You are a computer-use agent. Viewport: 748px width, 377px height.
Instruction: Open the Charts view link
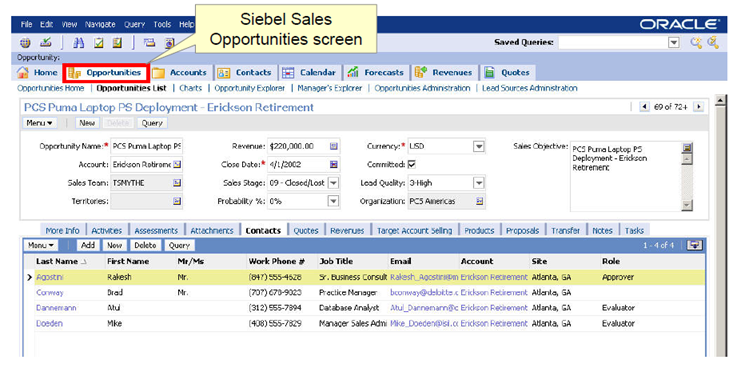pos(190,88)
